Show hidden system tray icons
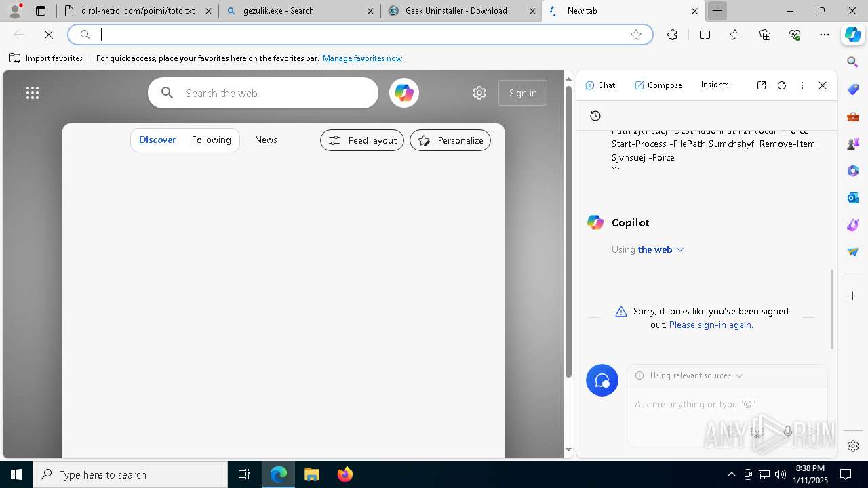 tap(731, 474)
